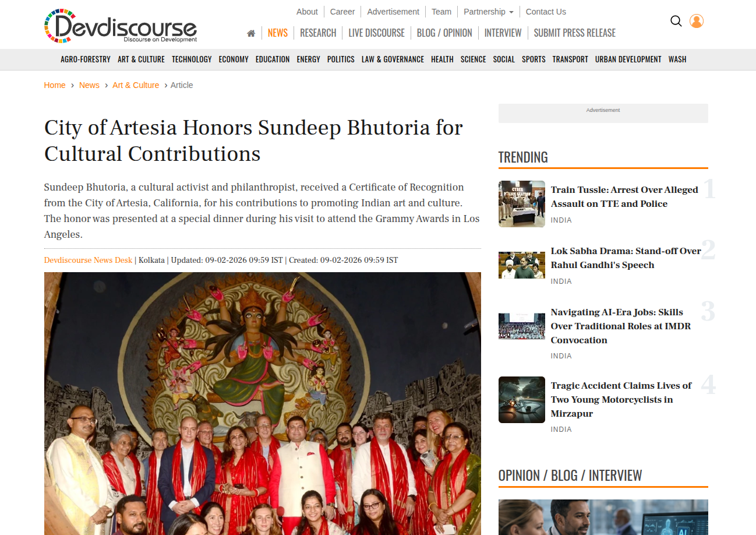Open the Train Tussle article thumbnail
The height and width of the screenshot is (535, 756).
[522, 204]
